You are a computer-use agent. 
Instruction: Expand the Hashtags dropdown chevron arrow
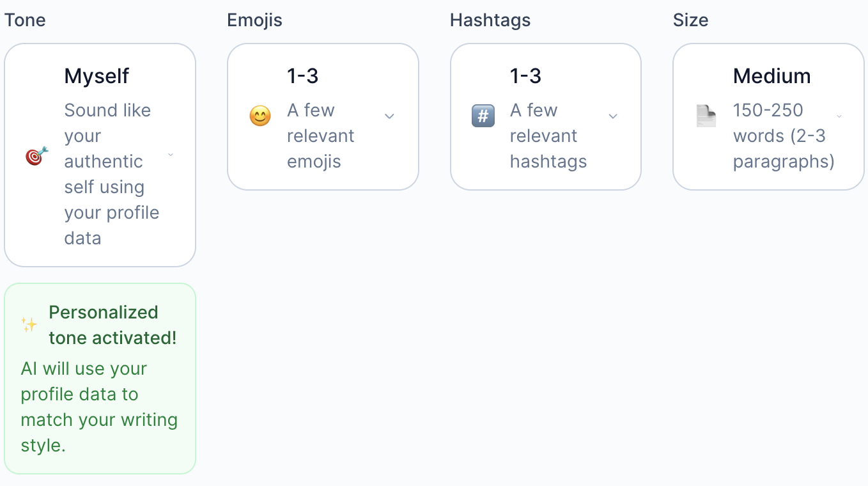pos(612,116)
